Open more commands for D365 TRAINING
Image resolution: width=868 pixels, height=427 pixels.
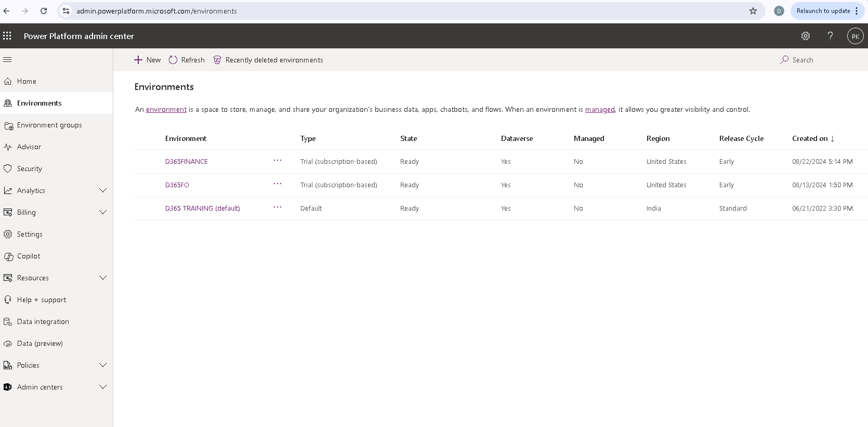click(278, 208)
